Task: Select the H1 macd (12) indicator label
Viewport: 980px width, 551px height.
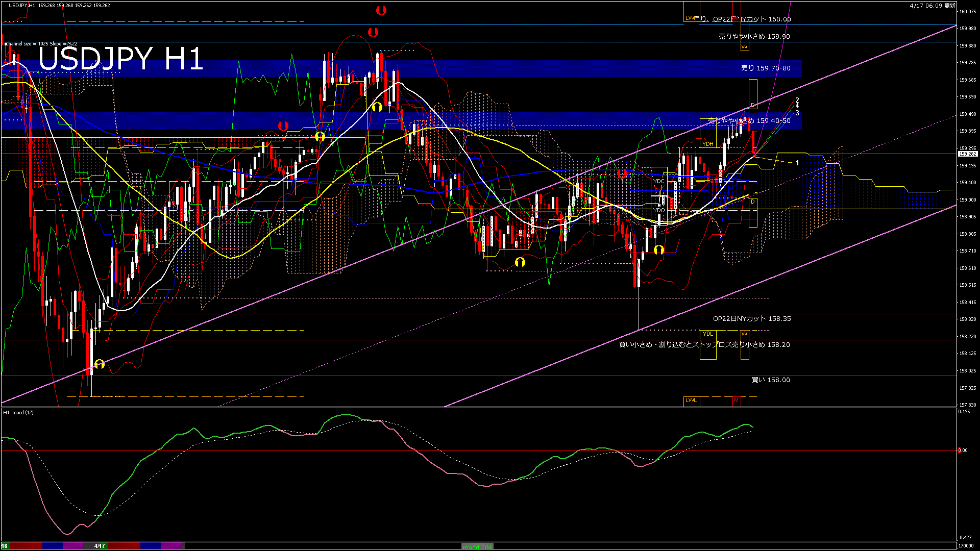Action: (18, 412)
